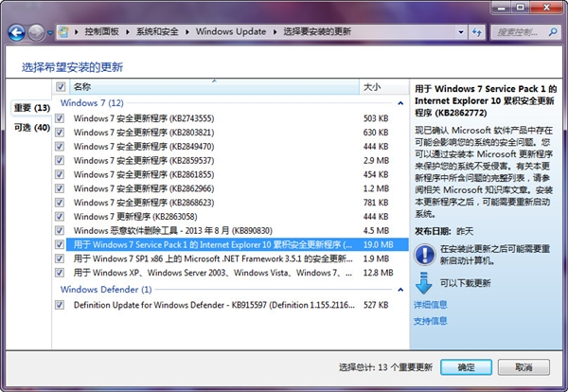The image size is (568, 392).
Task: Sort by the 名称 column header
Action: 214,87
